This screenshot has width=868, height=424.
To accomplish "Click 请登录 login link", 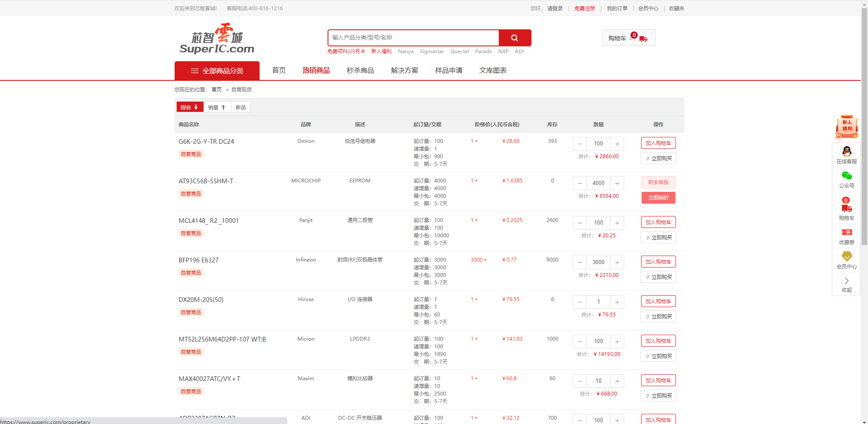I will (555, 9).
